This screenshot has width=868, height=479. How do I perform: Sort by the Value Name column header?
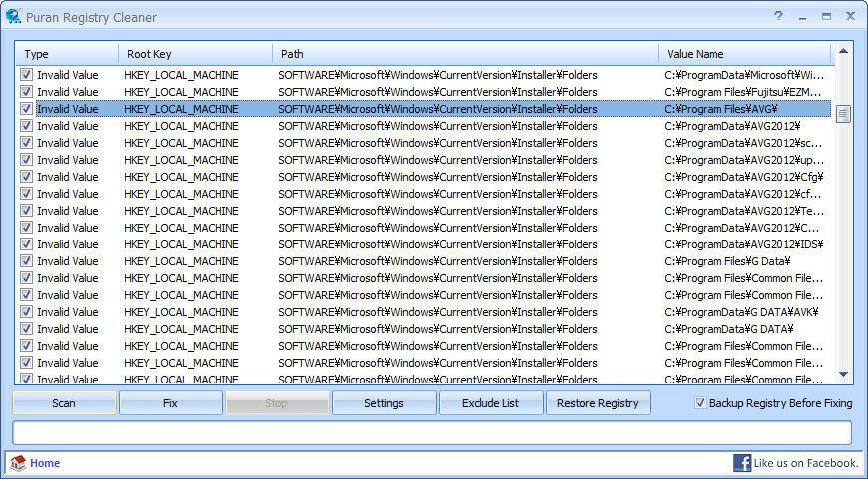[x=745, y=54]
